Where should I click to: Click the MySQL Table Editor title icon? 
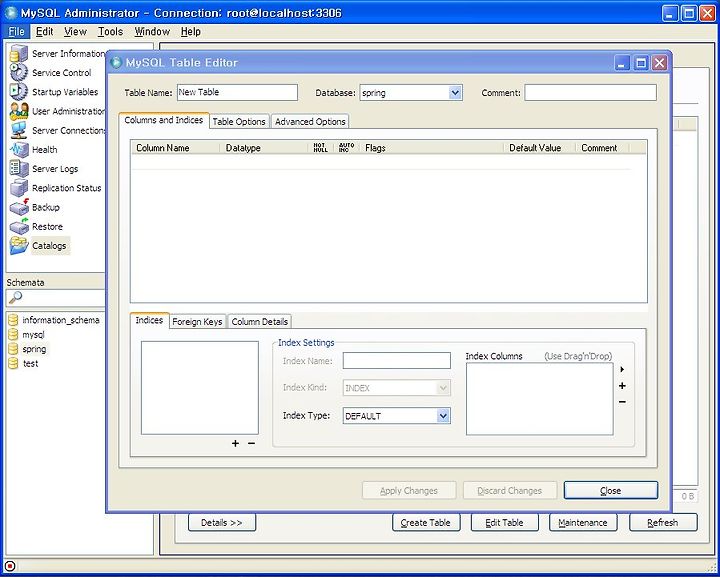point(117,62)
